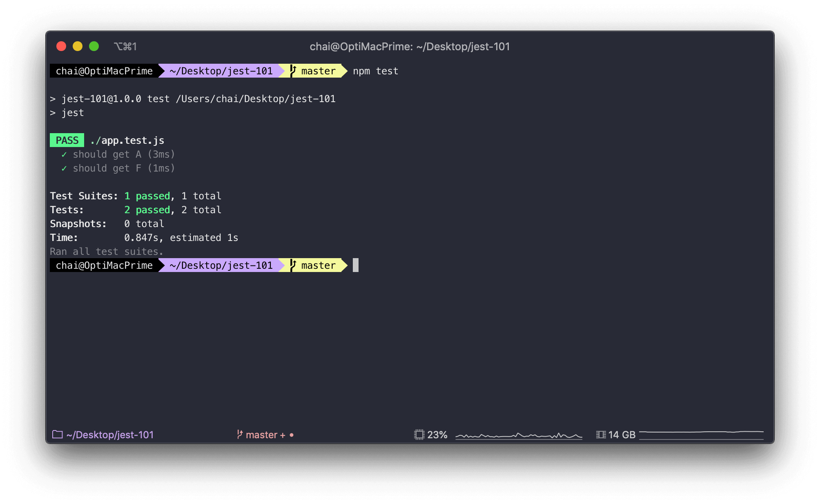Click the CPU chip icon in status bar

click(419, 435)
